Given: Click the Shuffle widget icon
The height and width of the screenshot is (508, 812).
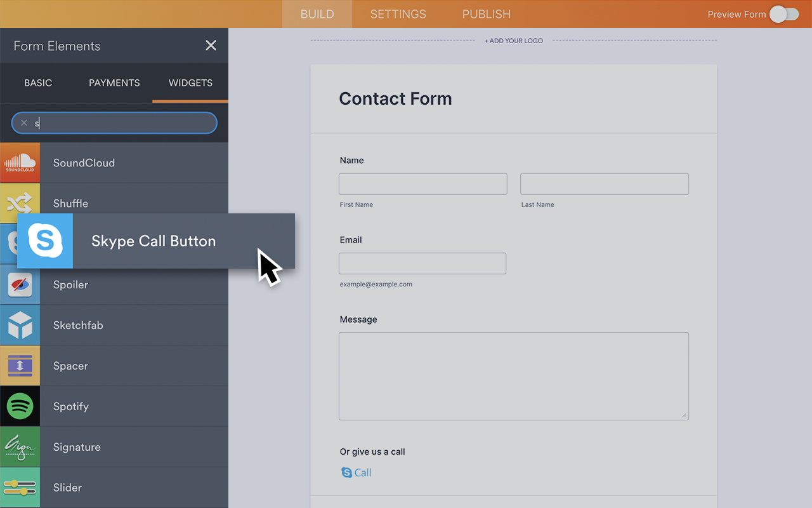Looking at the screenshot, I should pyautogui.click(x=20, y=203).
